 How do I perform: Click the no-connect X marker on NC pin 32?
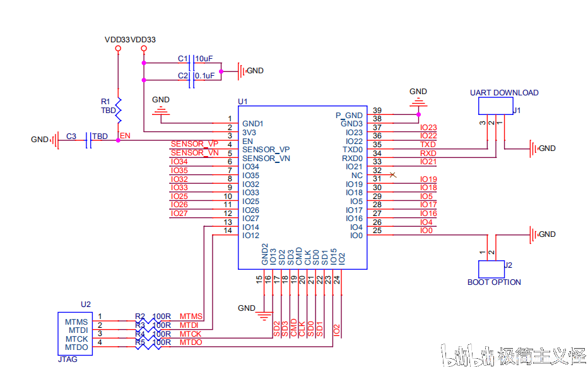(x=392, y=175)
